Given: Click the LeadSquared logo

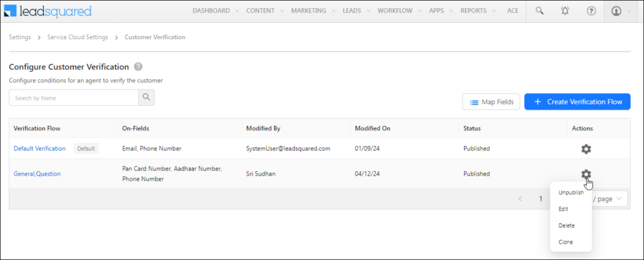Looking at the screenshot, I should [x=48, y=11].
